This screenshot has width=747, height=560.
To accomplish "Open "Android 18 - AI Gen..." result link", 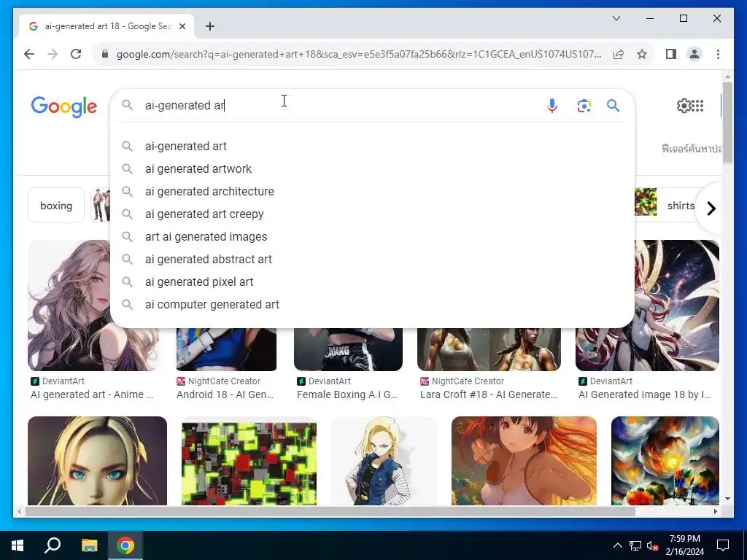I will (225, 394).
